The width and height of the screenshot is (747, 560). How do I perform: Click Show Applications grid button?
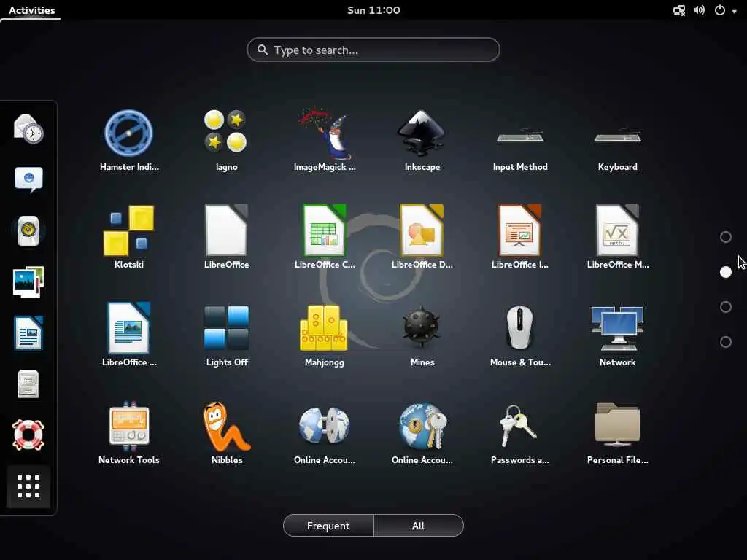[x=28, y=486]
